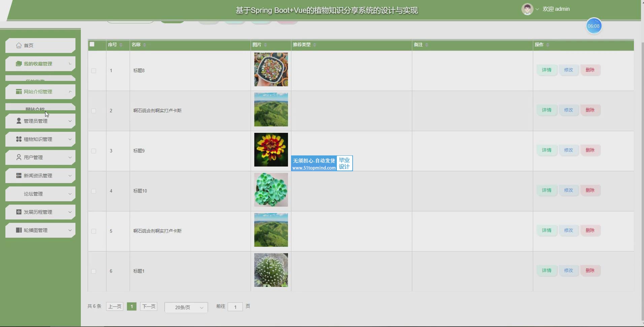
Task: Click the page number jump input field
Action: (x=235, y=307)
